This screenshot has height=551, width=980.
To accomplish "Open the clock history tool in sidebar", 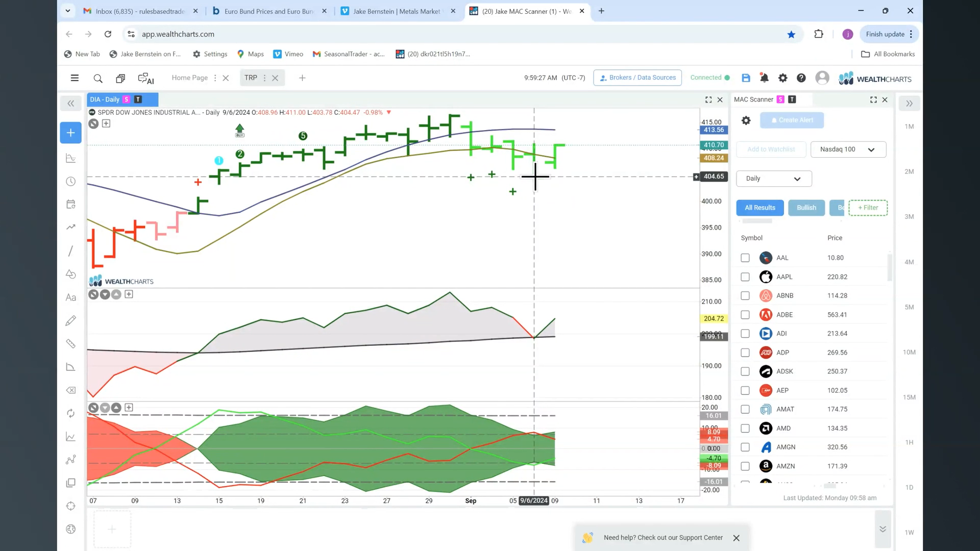I will tap(71, 182).
